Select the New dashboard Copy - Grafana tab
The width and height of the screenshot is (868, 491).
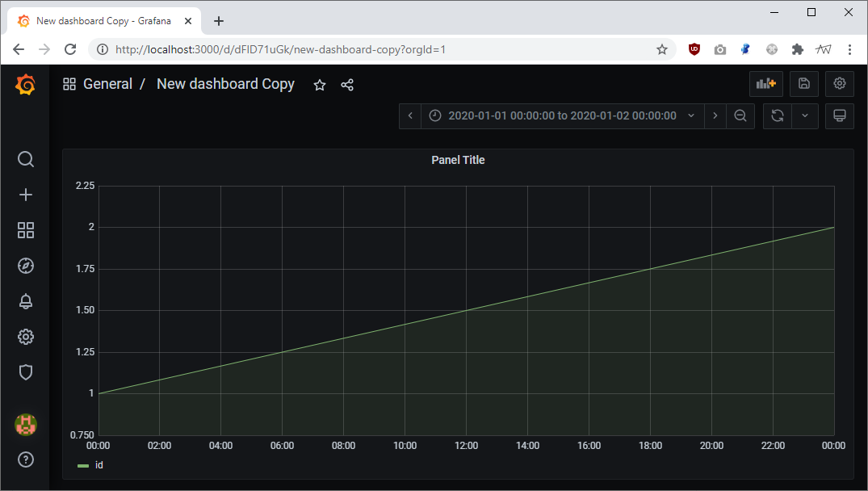pos(104,21)
